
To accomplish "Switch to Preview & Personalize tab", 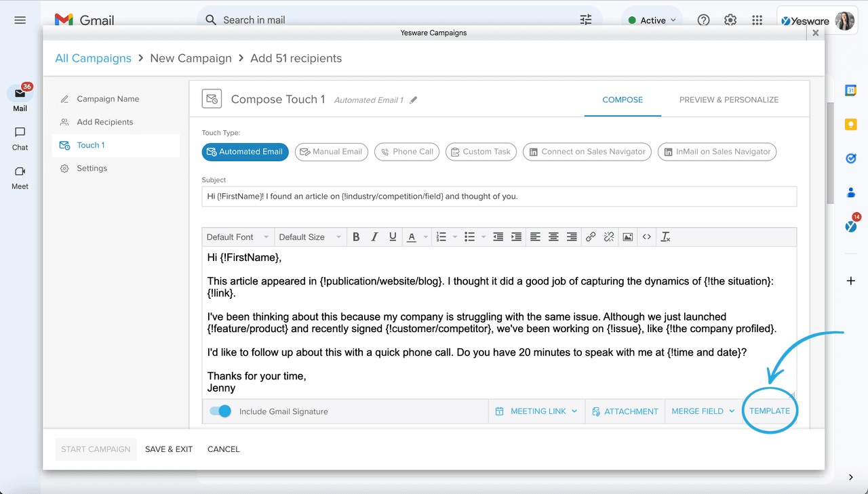I will (x=729, y=100).
